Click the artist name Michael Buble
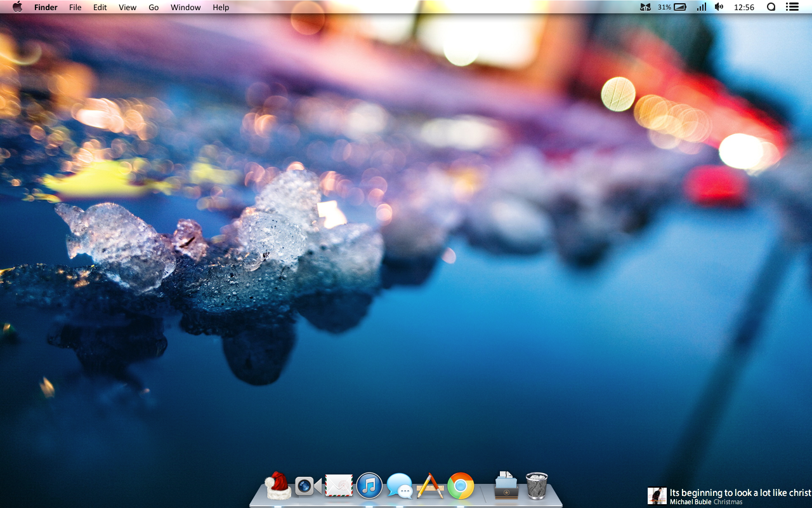Screen dimensions: 812x508 click(690, 502)
